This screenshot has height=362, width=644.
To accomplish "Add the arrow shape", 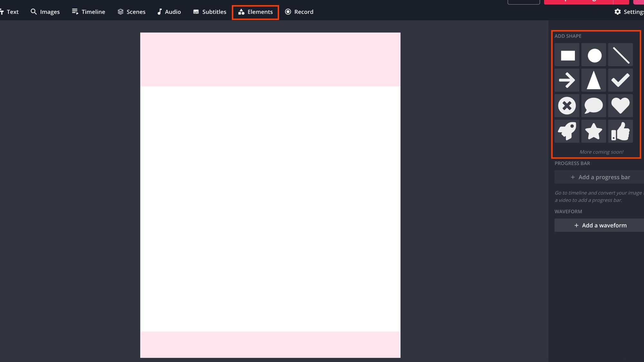I will tap(567, 80).
